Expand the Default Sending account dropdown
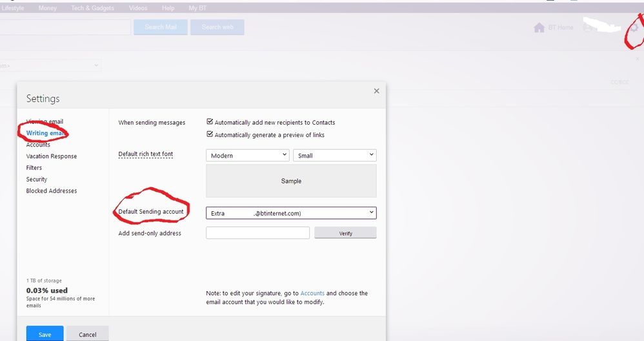644x341 pixels. pos(290,213)
